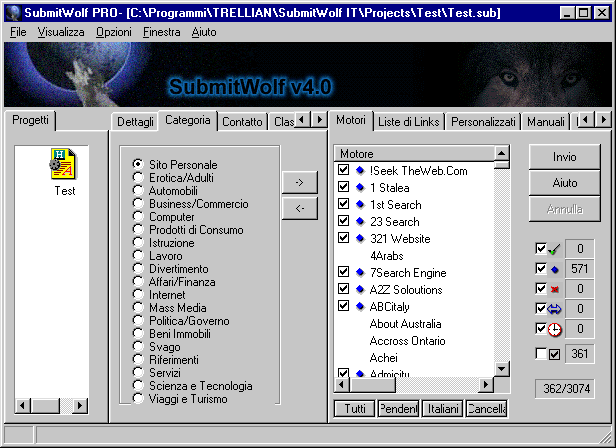Tick the empty checkbox beside the 361 counter
Image resolution: width=616 pixels, height=448 pixels.
click(541, 354)
